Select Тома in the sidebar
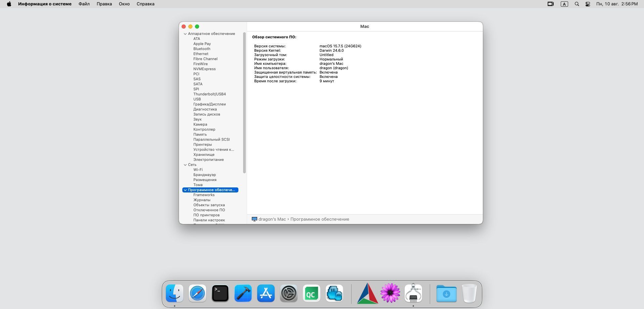This screenshot has width=644, height=309. coord(198,185)
